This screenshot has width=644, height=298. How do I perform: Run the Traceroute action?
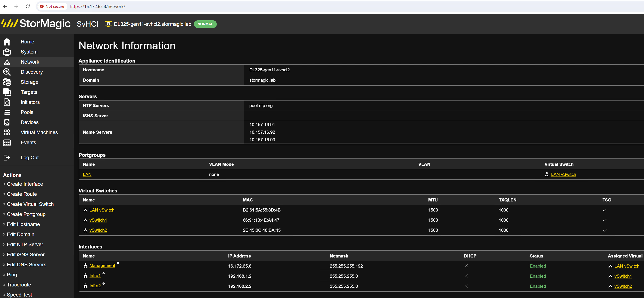(x=19, y=285)
